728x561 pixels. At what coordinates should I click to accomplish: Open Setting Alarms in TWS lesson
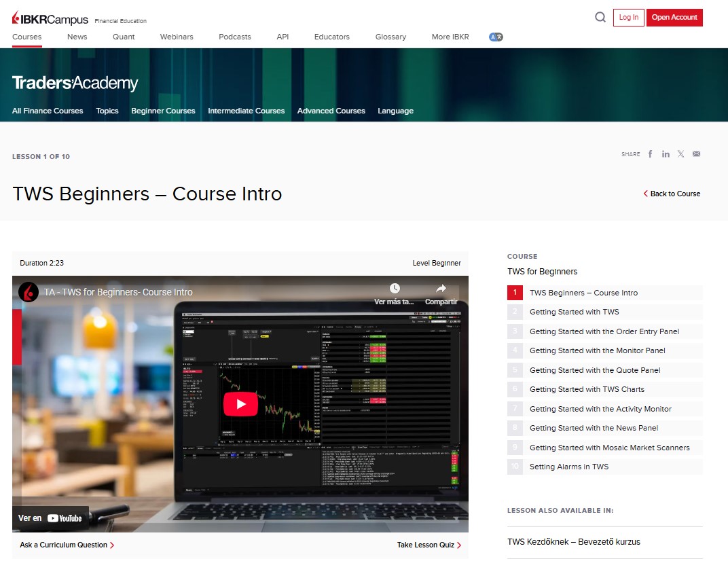pos(568,467)
